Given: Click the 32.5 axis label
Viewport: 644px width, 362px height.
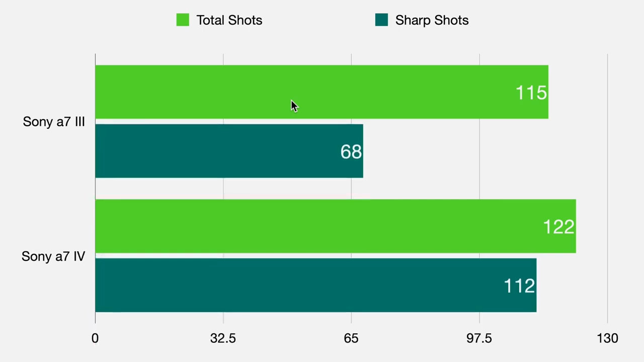Looking at the screenshot, I should (x=223, y=338).
